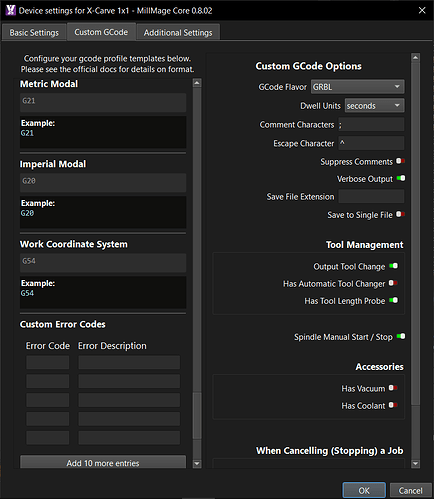Toggle Verbose Output switch

click(x=401, y=178)
